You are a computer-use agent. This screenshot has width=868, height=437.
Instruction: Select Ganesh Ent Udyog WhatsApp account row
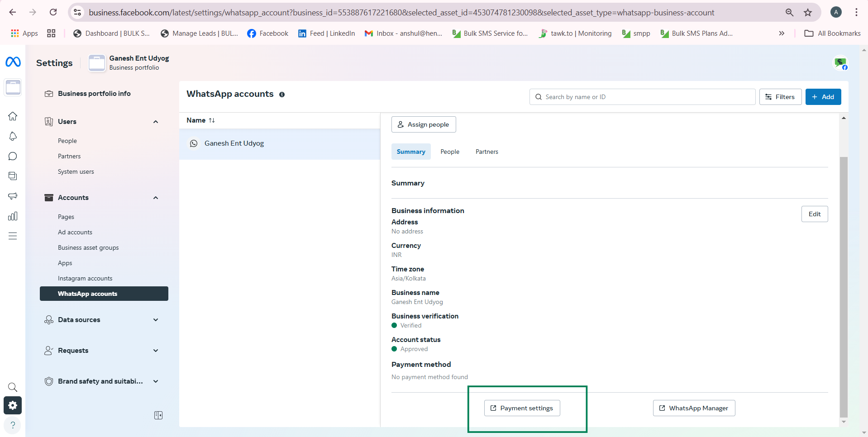[x=280, y=143]
